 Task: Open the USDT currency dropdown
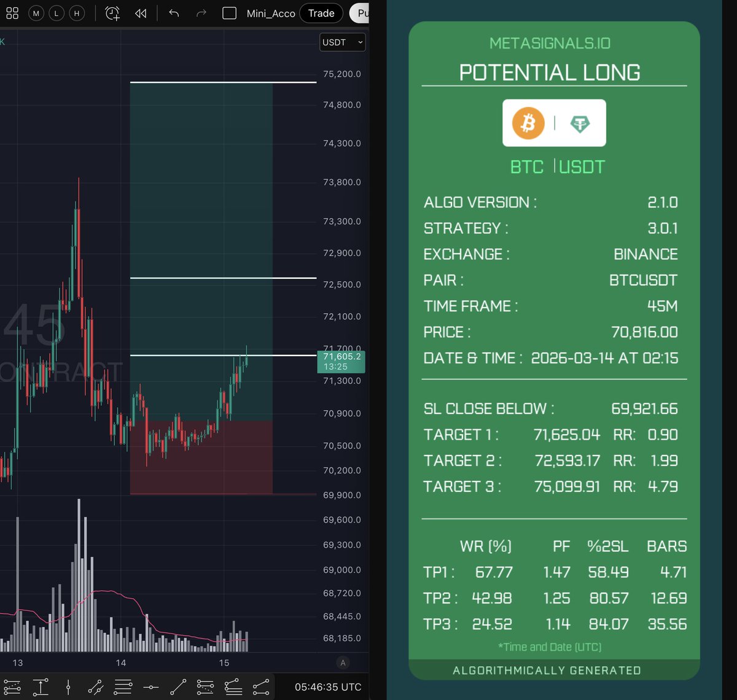(343, 42)
